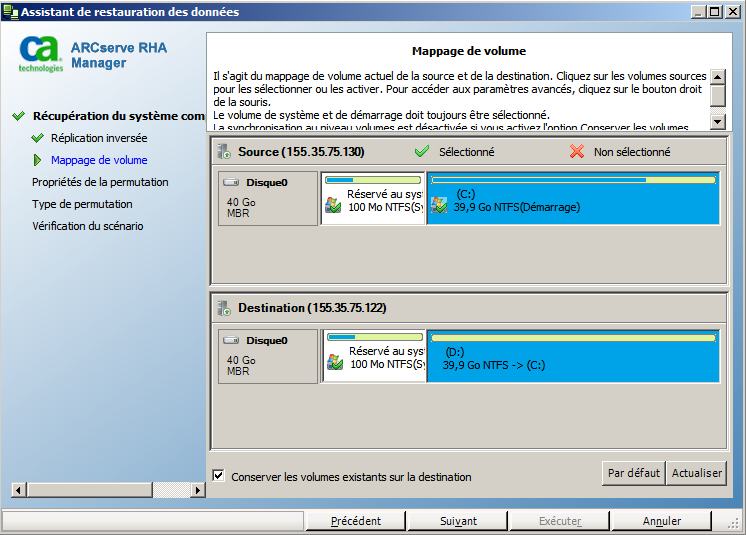Click green check beside Récupération du système

point(19,116)
